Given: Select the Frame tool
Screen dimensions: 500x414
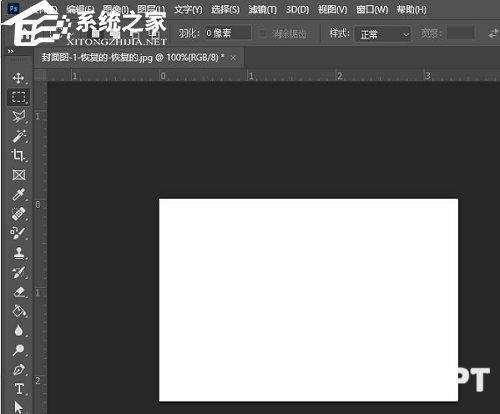Looking at the screenshot, I should tap(19, 175).
